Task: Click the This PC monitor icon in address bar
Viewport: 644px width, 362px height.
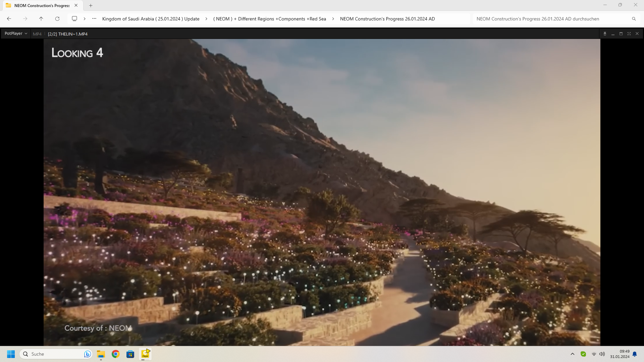Action: (74, 19)
